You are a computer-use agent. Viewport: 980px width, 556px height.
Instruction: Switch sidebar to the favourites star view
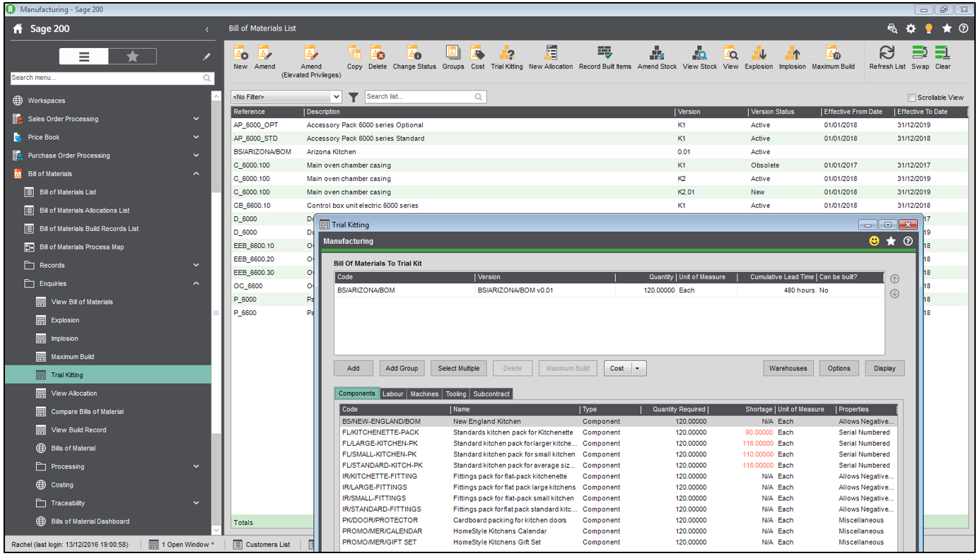(132, 57)
